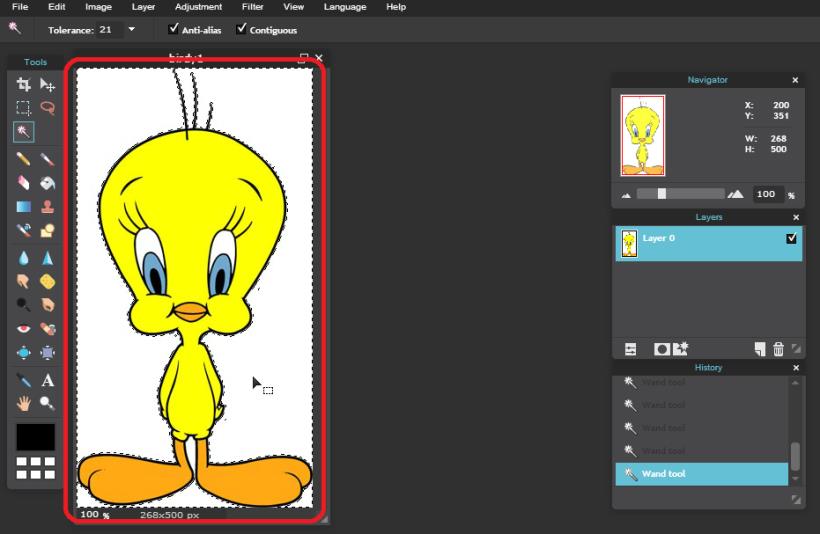Viewport: 820px width, 534px height.
Task: Uncheck the Contiguous option
Action: point(241,29)
